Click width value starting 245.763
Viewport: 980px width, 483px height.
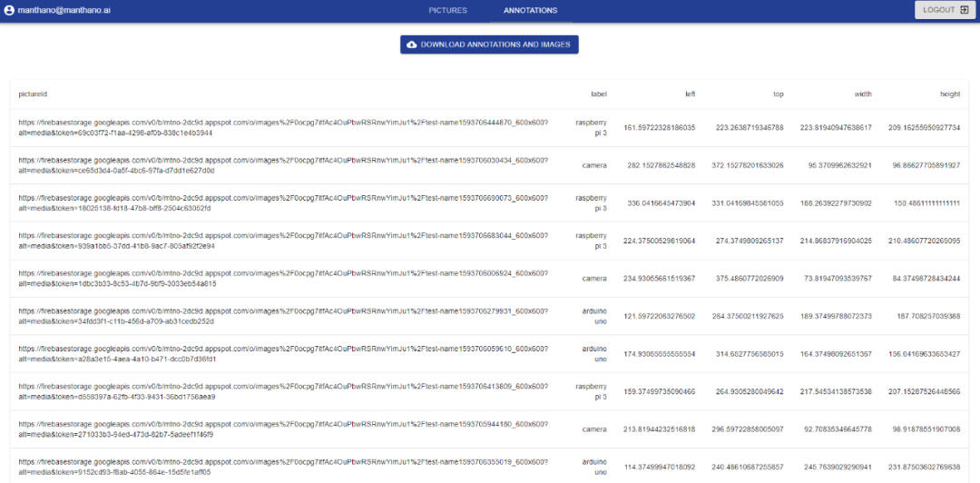[838, 468]
